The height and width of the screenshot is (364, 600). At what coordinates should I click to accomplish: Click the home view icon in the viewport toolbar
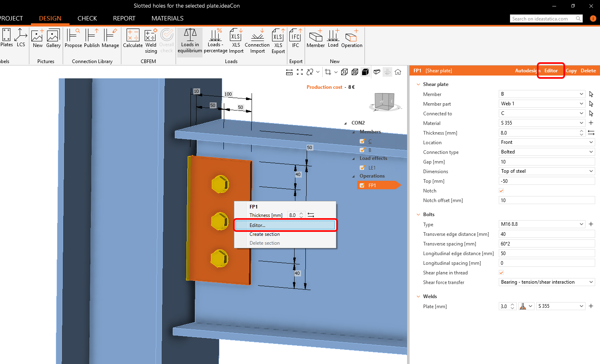(x=398, y=72)
